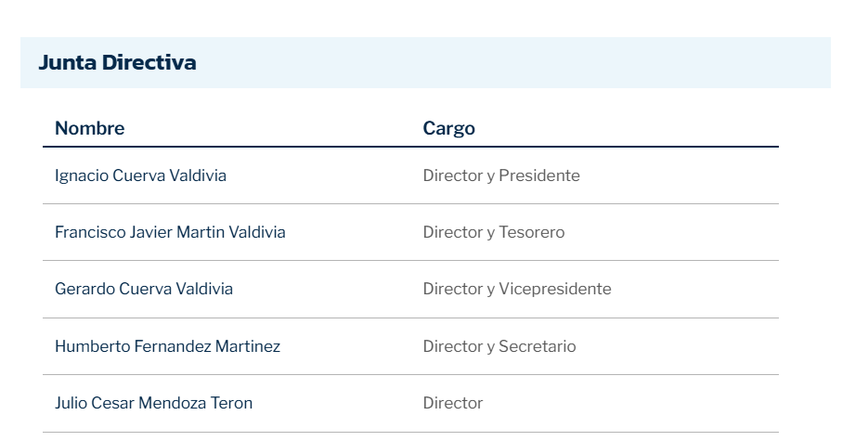The height and width of the screenshot is (441, 868).
Task: Select the Julio Cesar Mendoza Teron link
Action: (153, 403)
